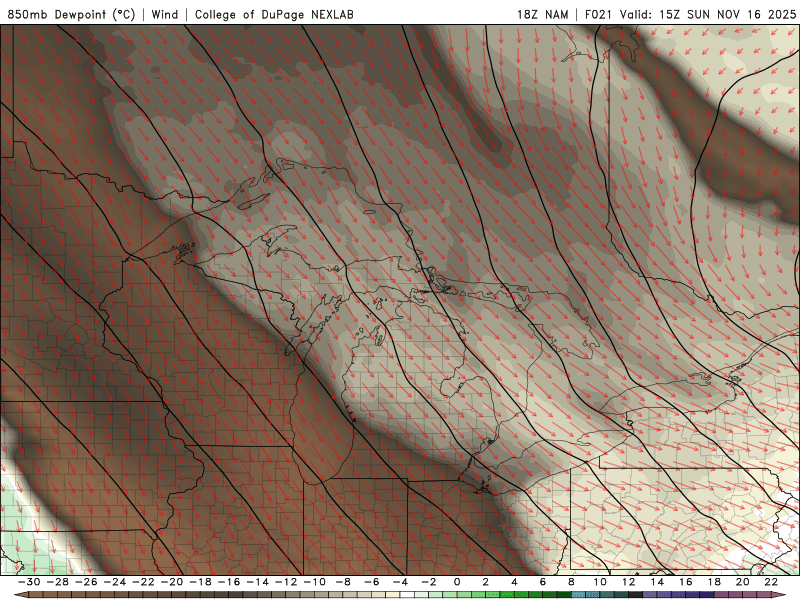Click the '18Z NAM' model label

coord(543,14)
